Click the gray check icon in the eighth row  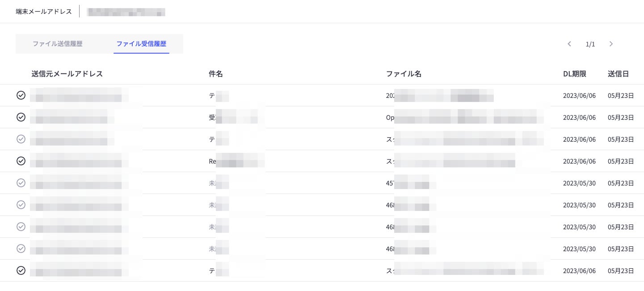pos(21,249)
